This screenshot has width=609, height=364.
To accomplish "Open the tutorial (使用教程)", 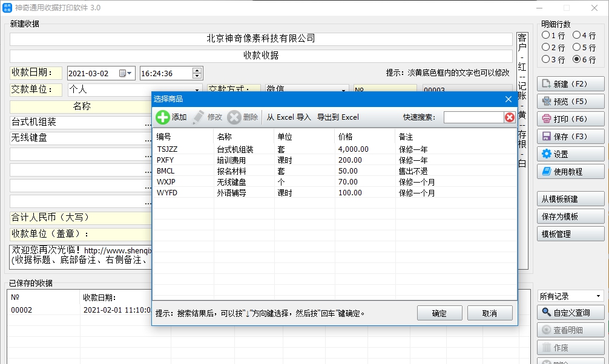I will pos(570,172).
